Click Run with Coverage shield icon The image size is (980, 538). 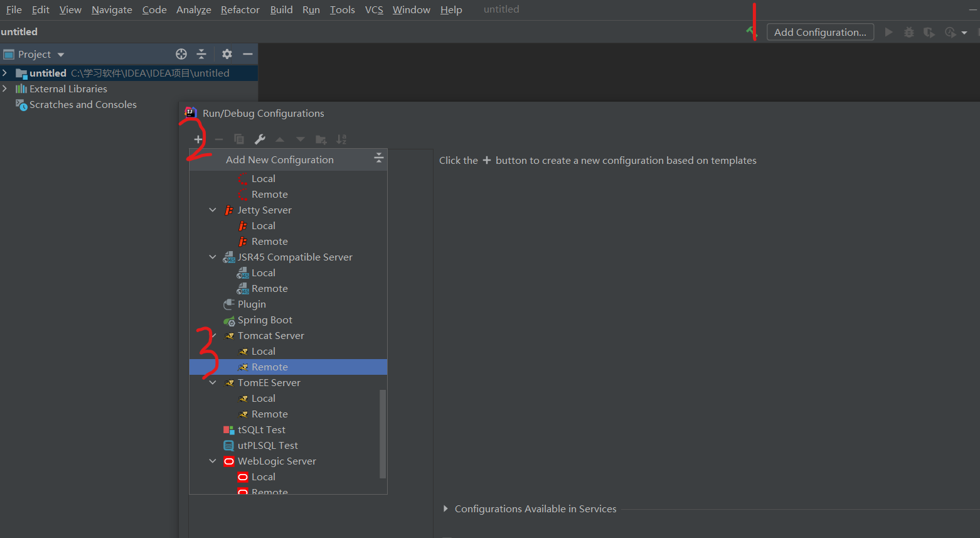coord(929,32)
